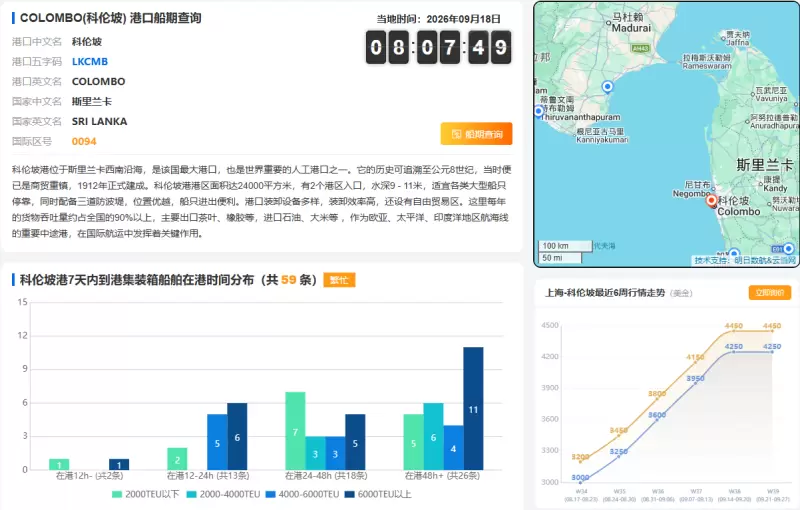Toggle the 2000-4000TEU legend series
The height and width of the screenshot is (510, 800).
(x=223, y=494)
